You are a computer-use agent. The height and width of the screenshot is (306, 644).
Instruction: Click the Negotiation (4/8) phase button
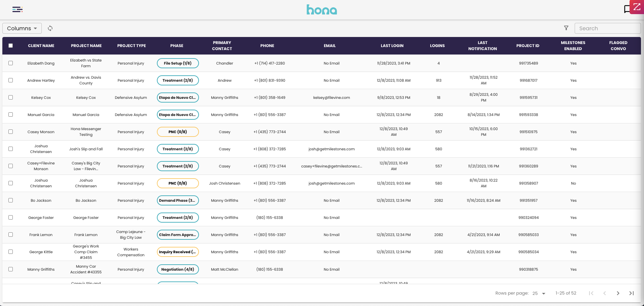pyautogui.click(x=178, y=269)
